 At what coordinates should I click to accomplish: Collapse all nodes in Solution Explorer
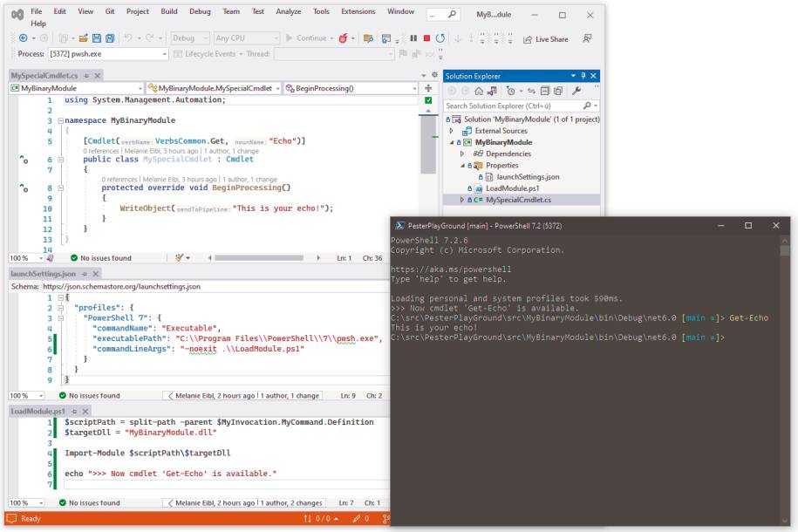pos(545,91)
